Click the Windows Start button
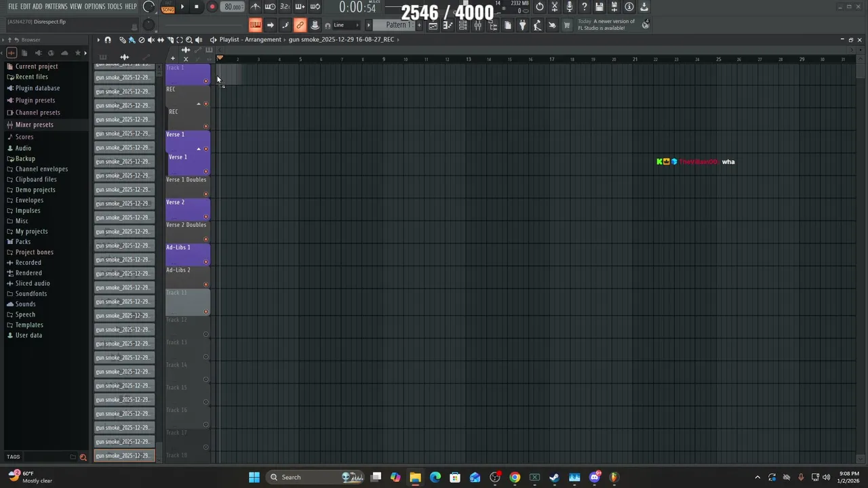 pos(254,477)
